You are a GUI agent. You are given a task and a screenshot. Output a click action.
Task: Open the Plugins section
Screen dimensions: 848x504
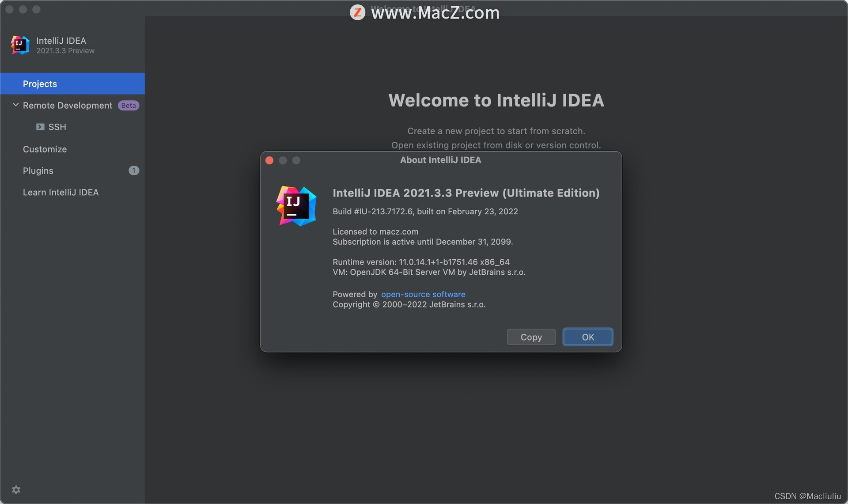(38, 171)
